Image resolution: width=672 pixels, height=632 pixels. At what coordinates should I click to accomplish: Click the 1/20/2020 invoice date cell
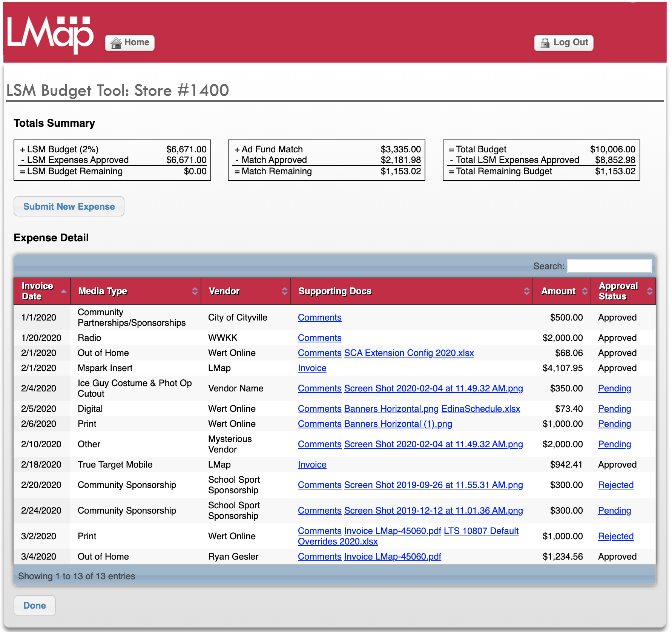coord(41,338)
